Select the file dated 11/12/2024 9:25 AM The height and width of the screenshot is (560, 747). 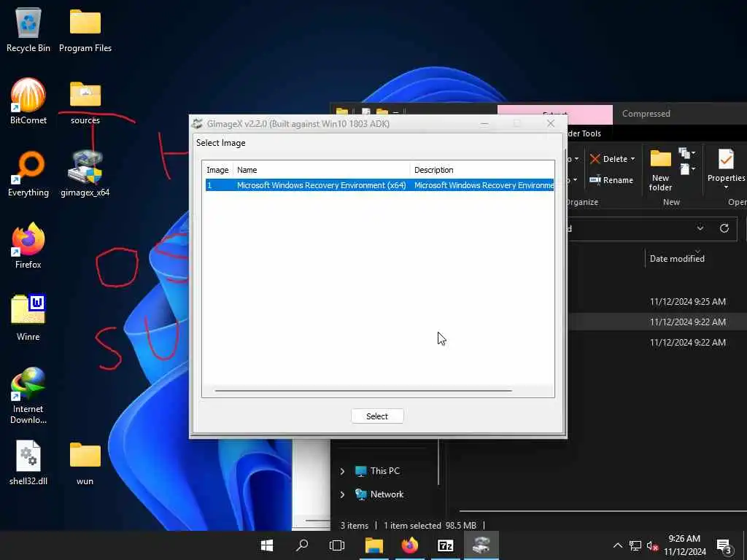point(687,301)
